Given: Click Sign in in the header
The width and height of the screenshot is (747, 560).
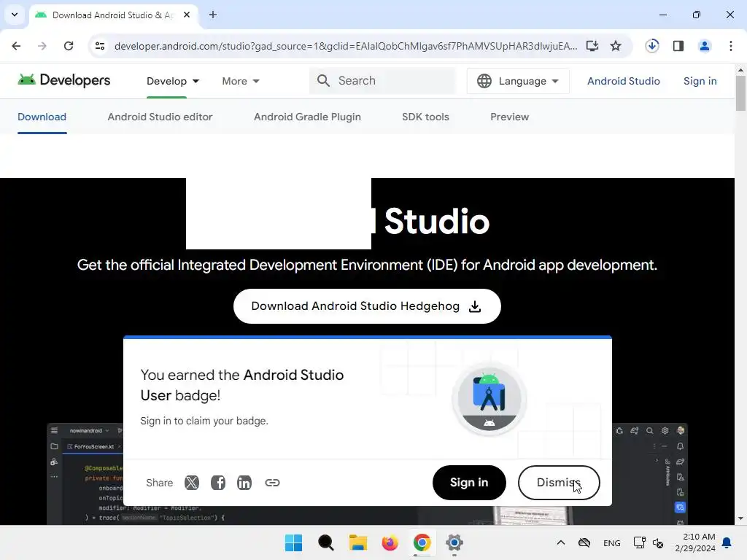Looking at the screenshot, I should 700,81.
